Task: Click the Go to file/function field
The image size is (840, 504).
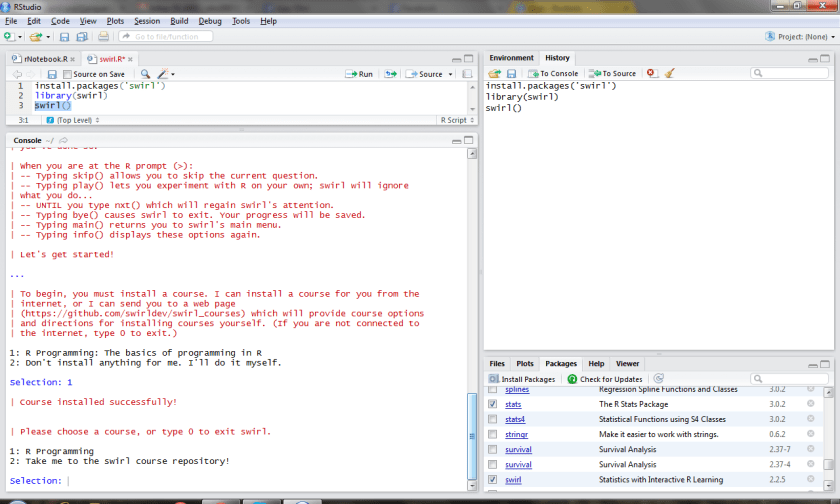Action: [x=166, y=36]
